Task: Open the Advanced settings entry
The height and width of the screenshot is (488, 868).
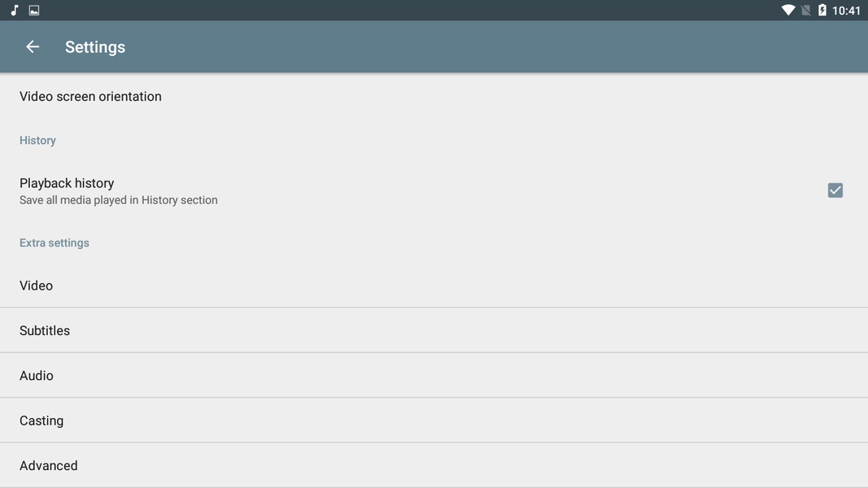Action: pos(434,465)
